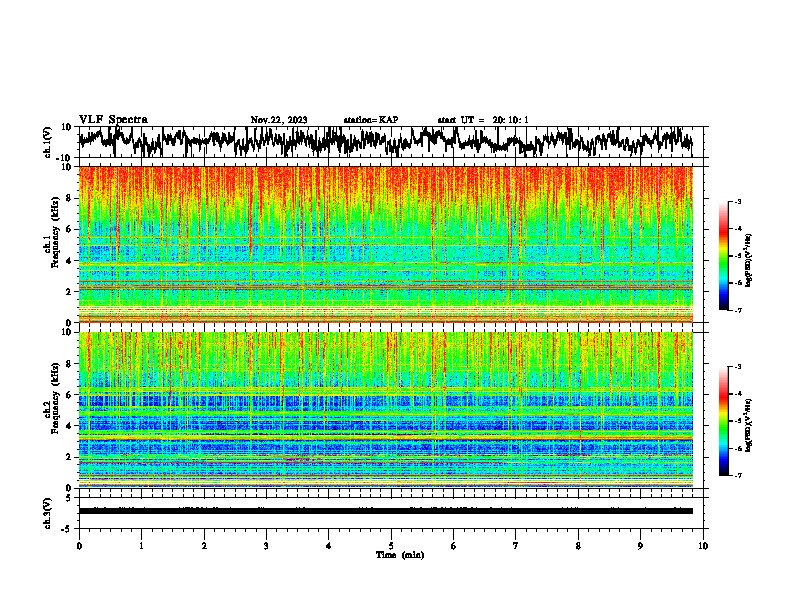Click the ch.1 spectrogram color scale bar
This screenshot has height=612, width=792.
(724, 256)
